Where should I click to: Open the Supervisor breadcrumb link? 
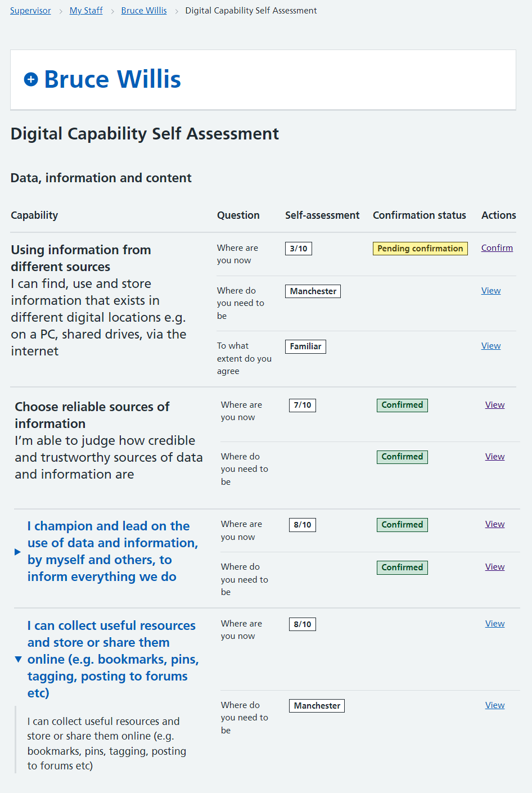coord(30,11)
